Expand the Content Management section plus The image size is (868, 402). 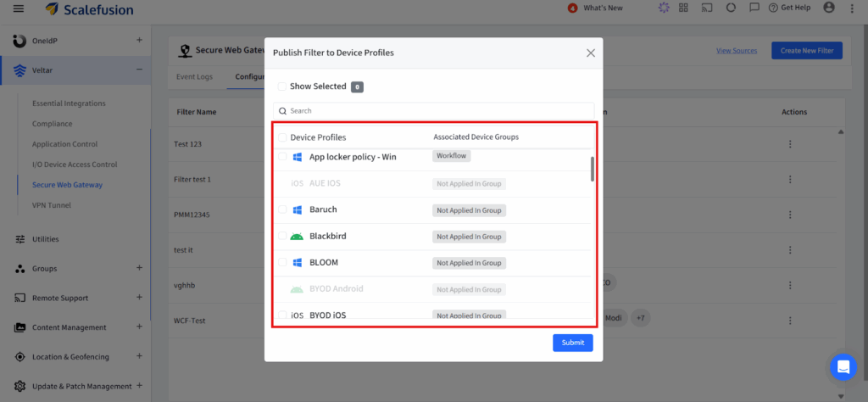tap(140, 327)
